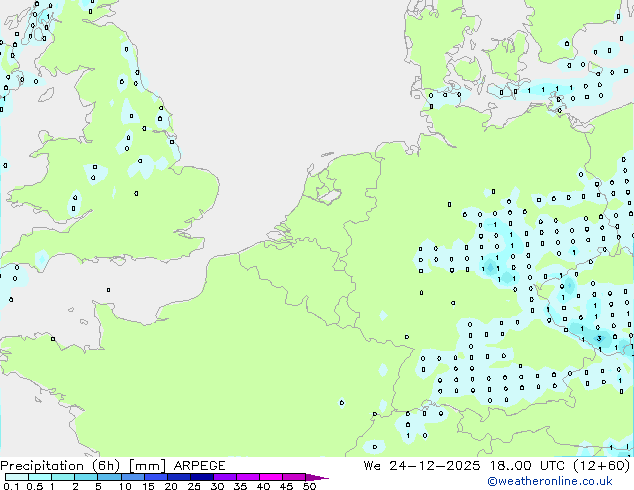Image resolution: width=634 pixels, height=490 pixels.
Task: Click the arrow tip ending the legend bar
Action: [324, 478]
